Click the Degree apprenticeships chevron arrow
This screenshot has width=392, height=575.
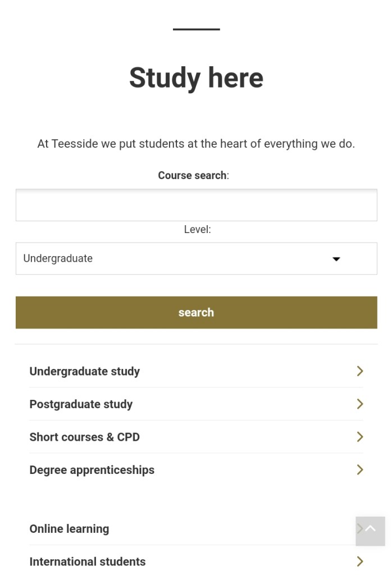pyautogui.click(x=360, y=470)
